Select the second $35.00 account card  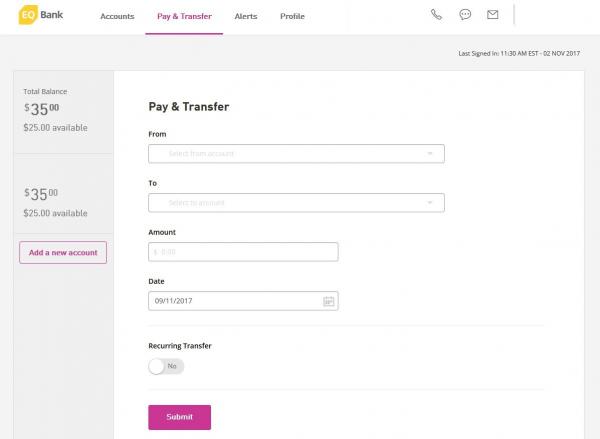pyautogui.click(x=63, y=201)
